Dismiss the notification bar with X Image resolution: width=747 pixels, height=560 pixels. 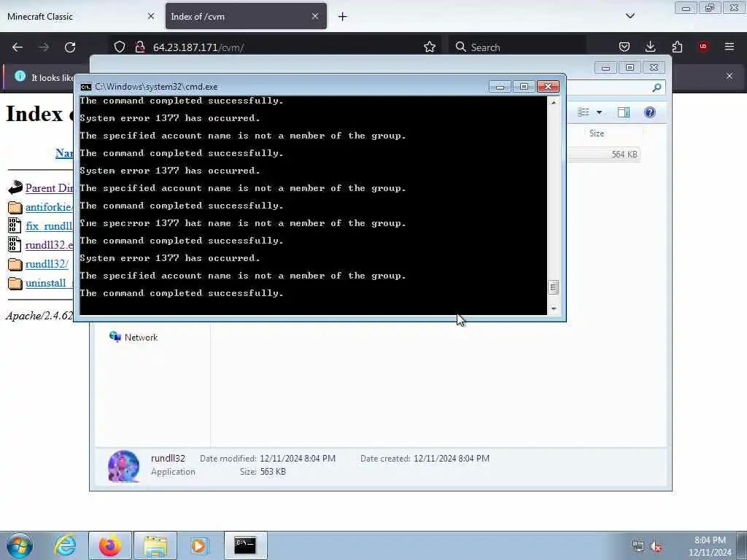[x=729, y=76]
